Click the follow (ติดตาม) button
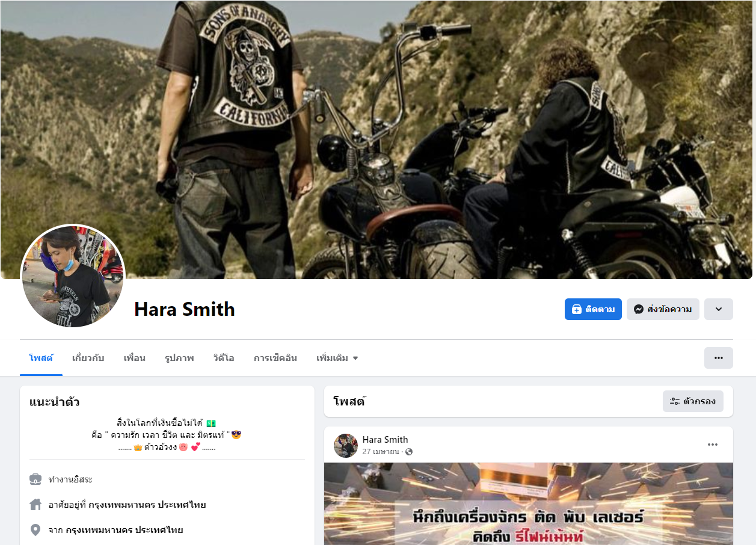 coord(593,309)
